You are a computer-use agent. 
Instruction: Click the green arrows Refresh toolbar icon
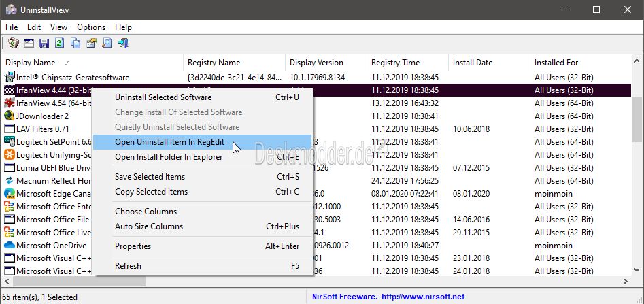click(60, 43)
